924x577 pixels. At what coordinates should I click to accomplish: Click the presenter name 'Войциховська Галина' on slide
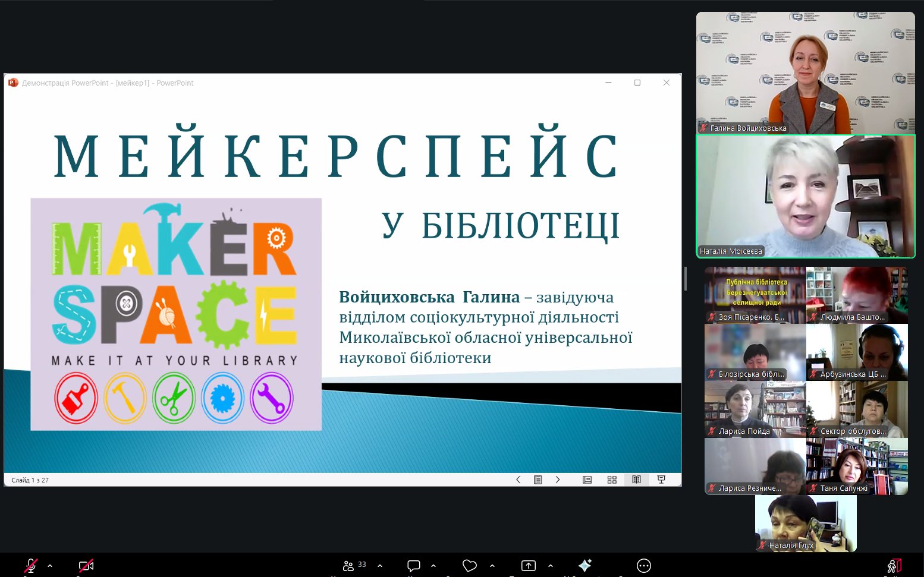429,297
